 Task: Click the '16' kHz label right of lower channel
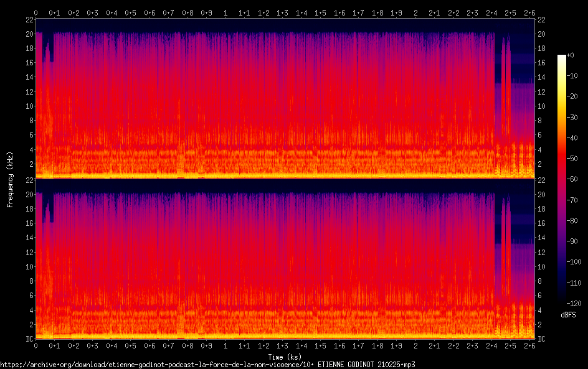(541, 223)
